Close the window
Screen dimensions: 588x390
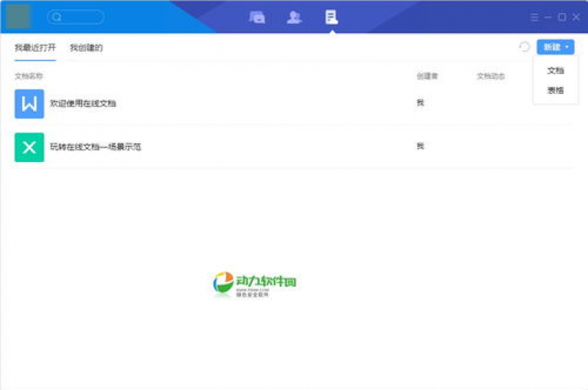(x=577, y=18)
